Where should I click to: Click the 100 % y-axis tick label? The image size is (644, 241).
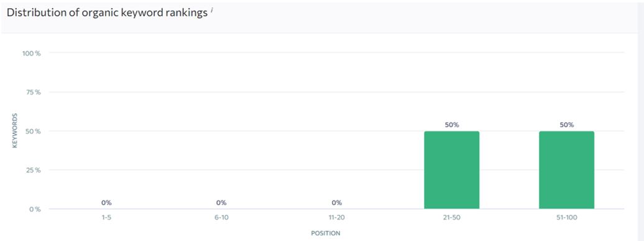click(31, 53)
